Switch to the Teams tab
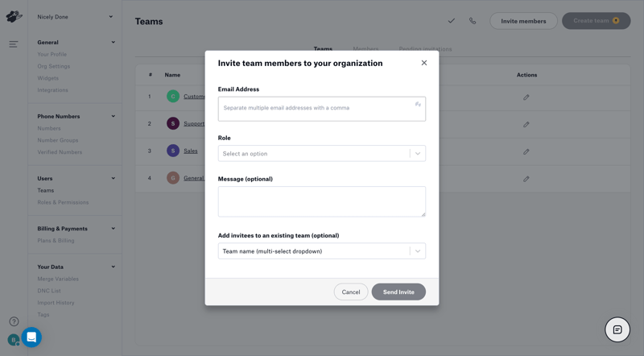Viewport: 644px width, 356px height. pyautogui.click(x=323, y=49)
